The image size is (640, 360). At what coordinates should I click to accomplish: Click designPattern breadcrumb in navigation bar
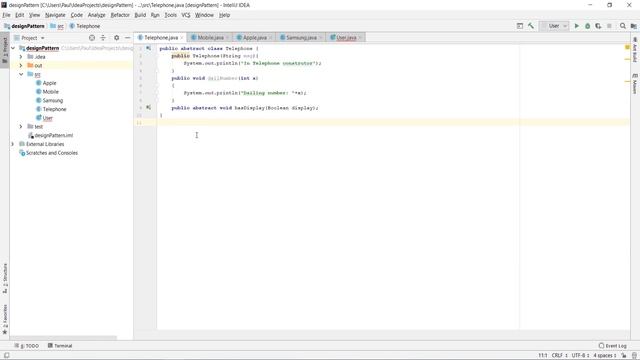pos(24,26)
